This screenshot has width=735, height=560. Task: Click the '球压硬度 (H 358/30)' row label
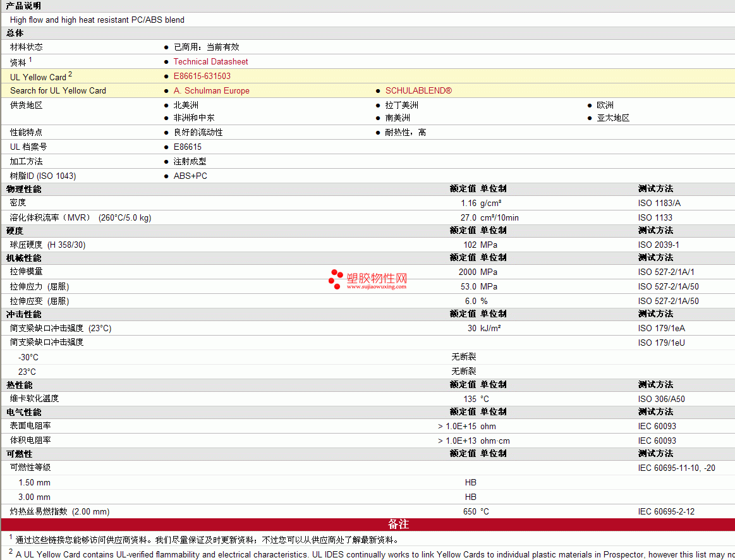(x=48, y=245)
